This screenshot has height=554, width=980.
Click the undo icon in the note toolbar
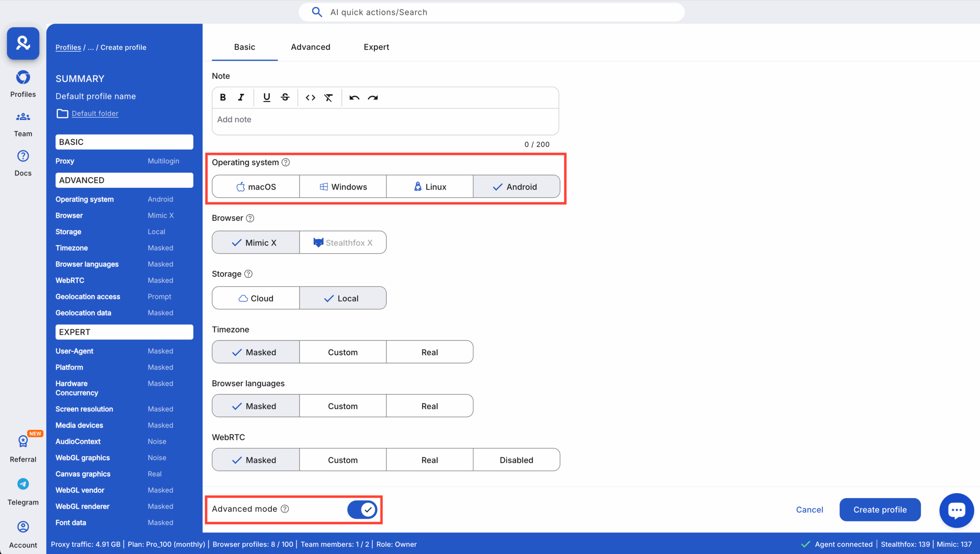click(354, 97)
